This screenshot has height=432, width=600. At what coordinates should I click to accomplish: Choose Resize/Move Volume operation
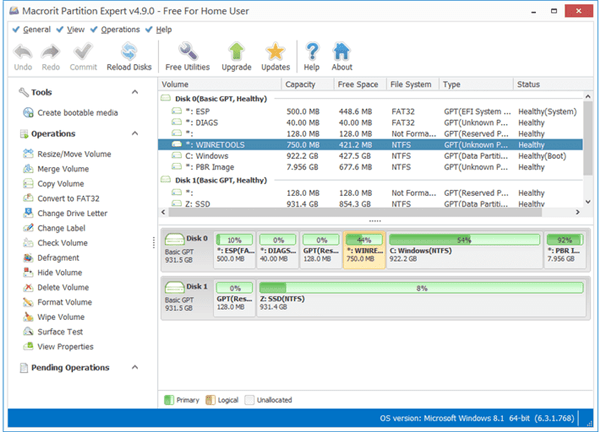[67, 154]
